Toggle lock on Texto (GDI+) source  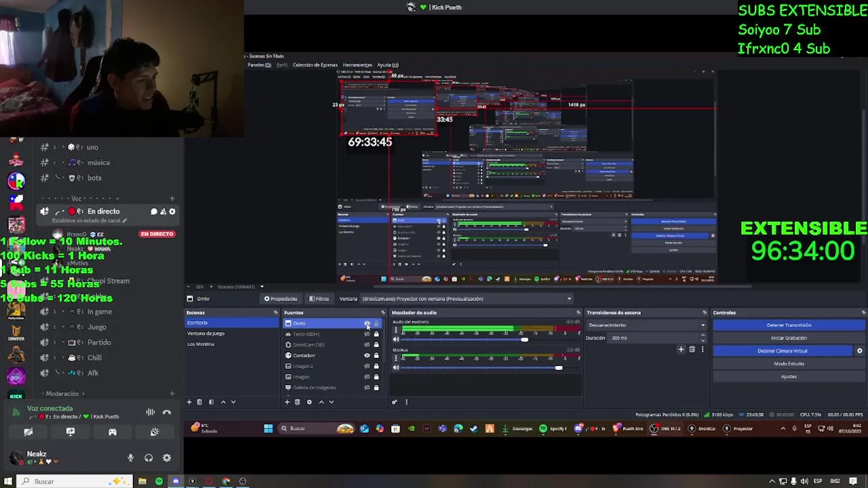376,334
